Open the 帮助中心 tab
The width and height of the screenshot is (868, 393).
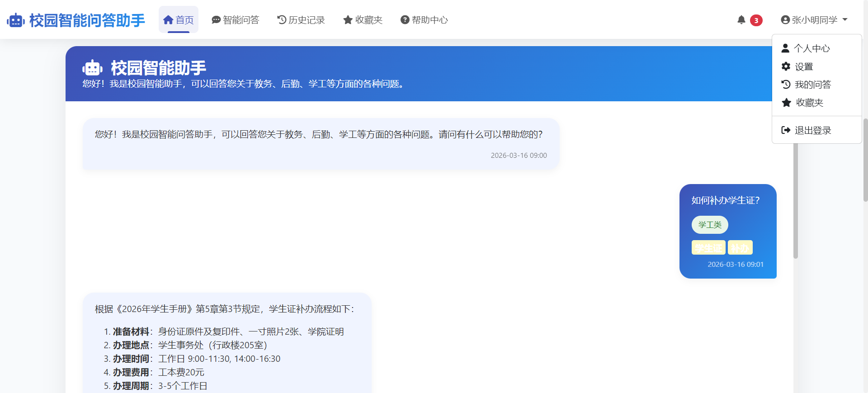pos(424,20)
